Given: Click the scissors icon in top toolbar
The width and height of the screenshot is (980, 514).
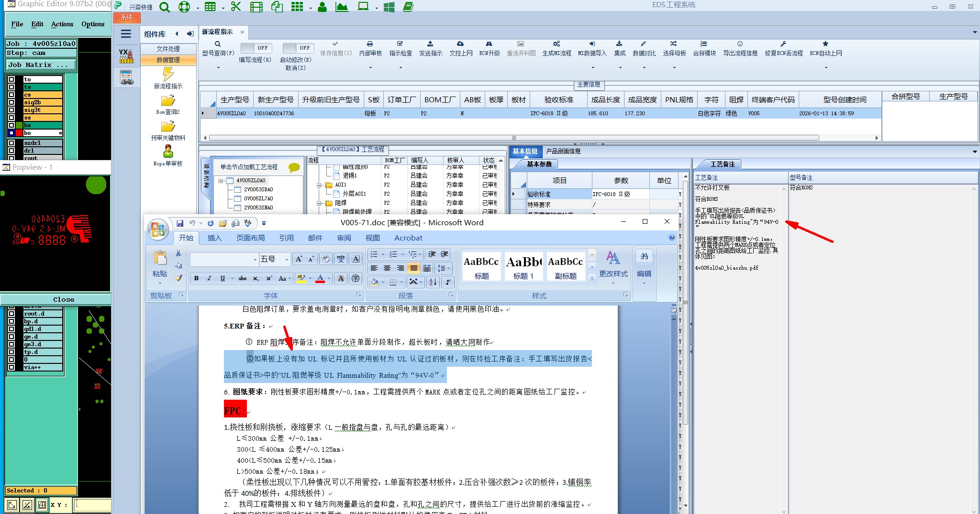Looking at the screenshot, I should 235,7.
